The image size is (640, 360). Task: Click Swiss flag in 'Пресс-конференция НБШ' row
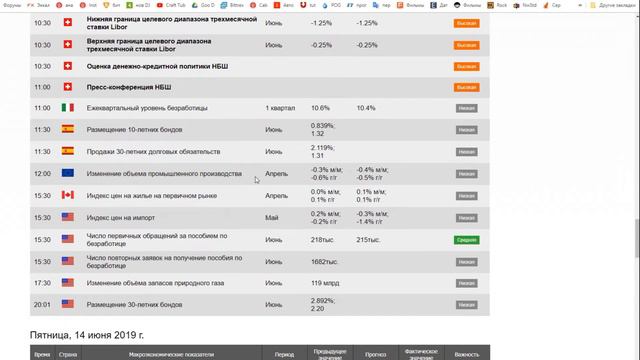click(68, 87)
